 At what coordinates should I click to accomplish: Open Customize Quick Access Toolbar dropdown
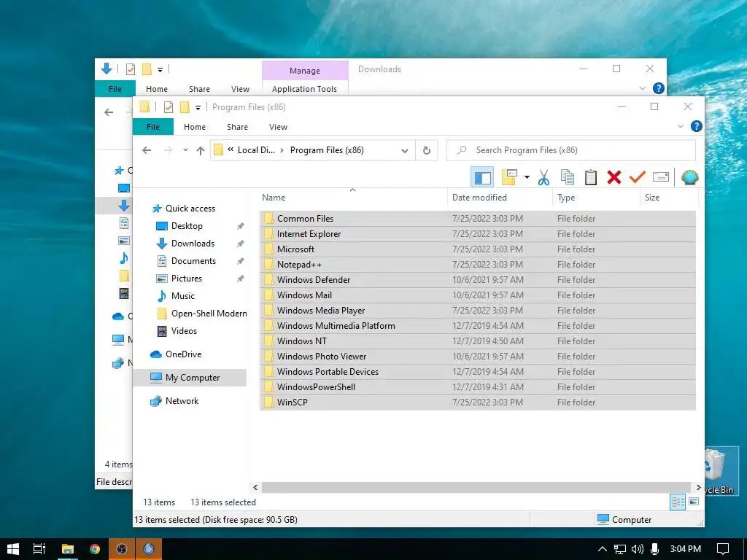[198, 108]
